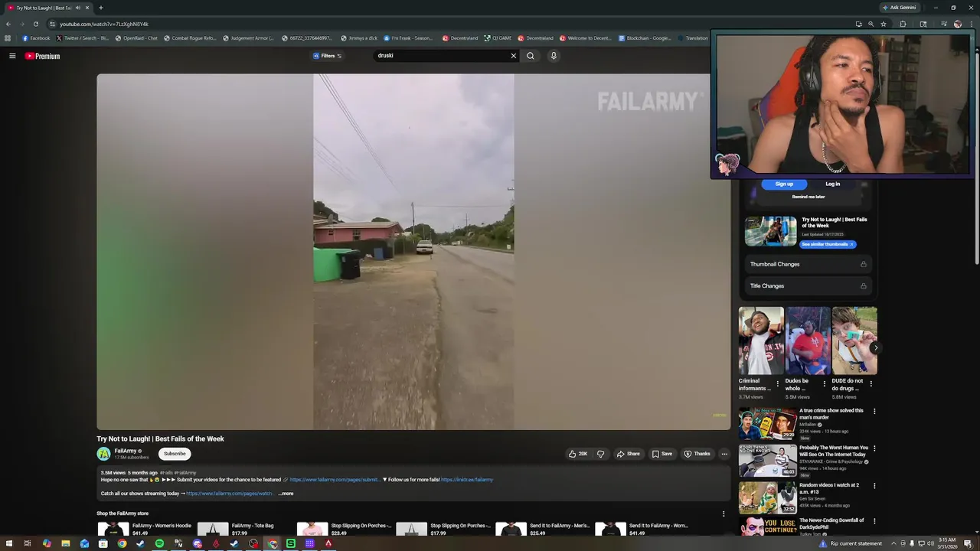The width and height of the screenshot is (980, 551).
Task: Open the FailArmy channel name link
Action: pos(126,451)
